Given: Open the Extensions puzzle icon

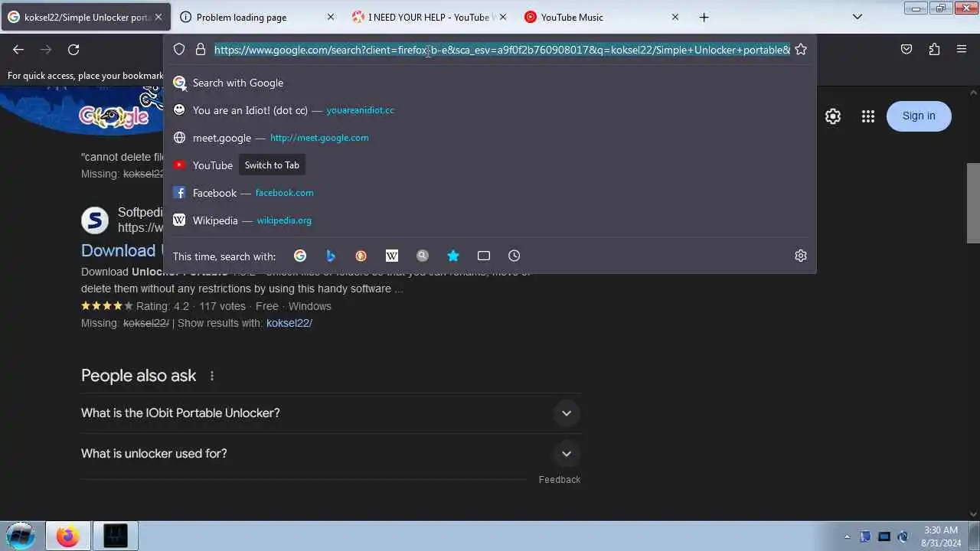Looking at the screenshot, I should pyautogui.click(x=934, y=50).
